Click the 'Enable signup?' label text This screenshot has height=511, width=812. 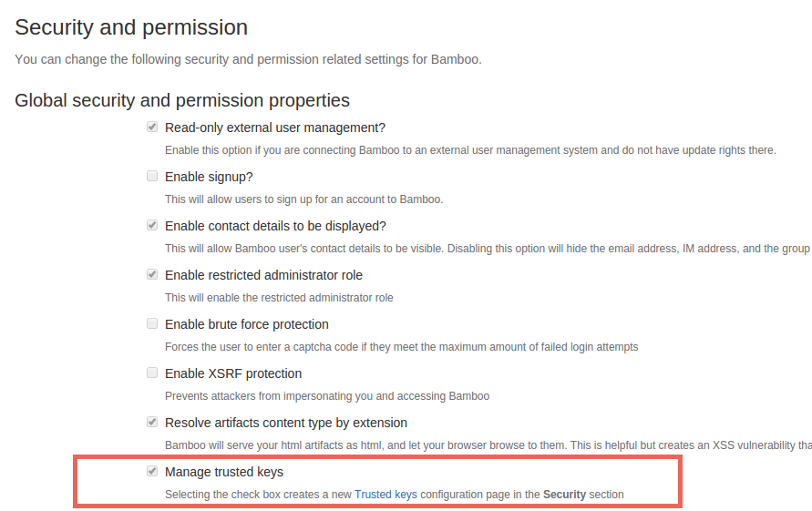click(x=209, y=177)
